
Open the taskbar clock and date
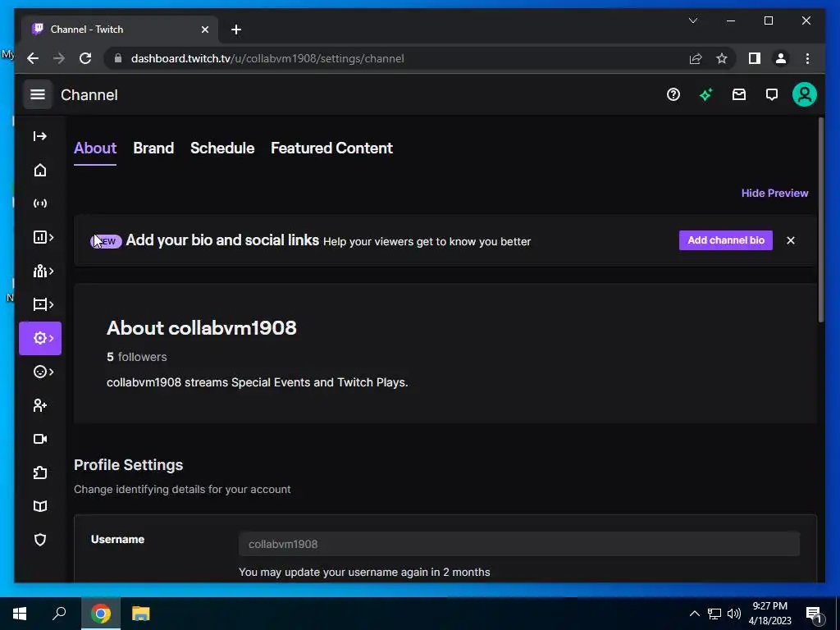770,614
